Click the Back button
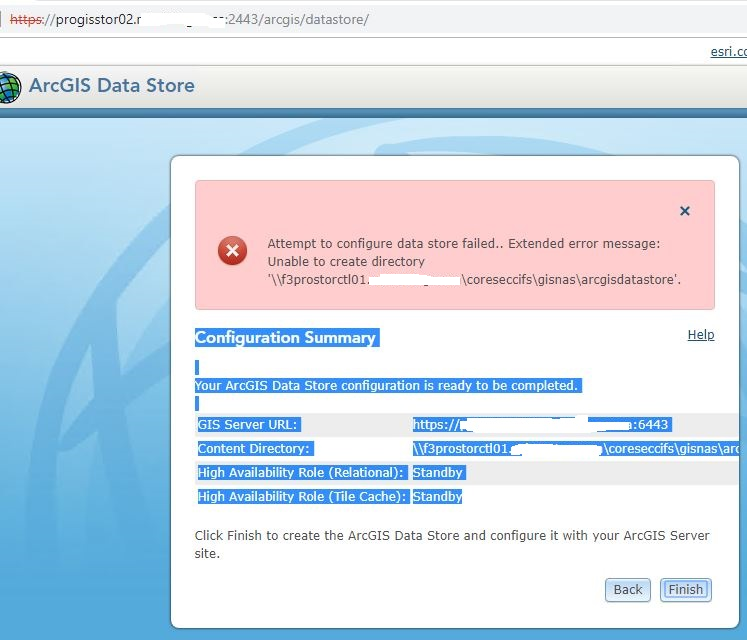747x640 pixels. pos(627,589)
